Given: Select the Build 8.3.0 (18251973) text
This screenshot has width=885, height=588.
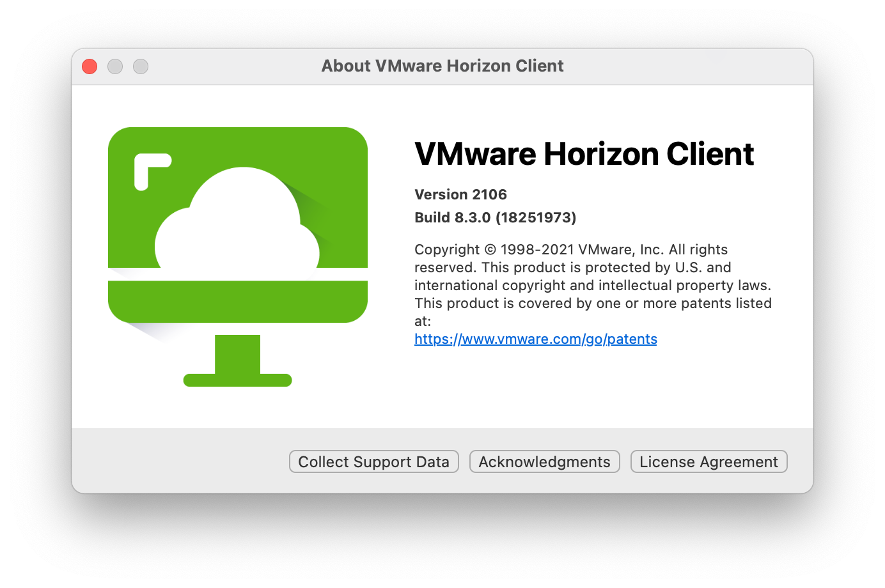Looking at the screenshot, I should click(x=496, y=217).
